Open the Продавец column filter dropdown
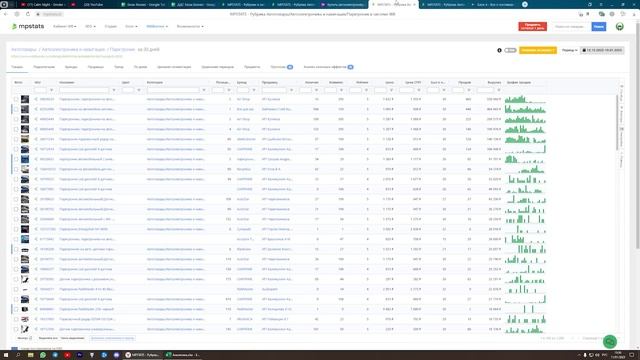640x360 pixels. [x=291, y=90]
